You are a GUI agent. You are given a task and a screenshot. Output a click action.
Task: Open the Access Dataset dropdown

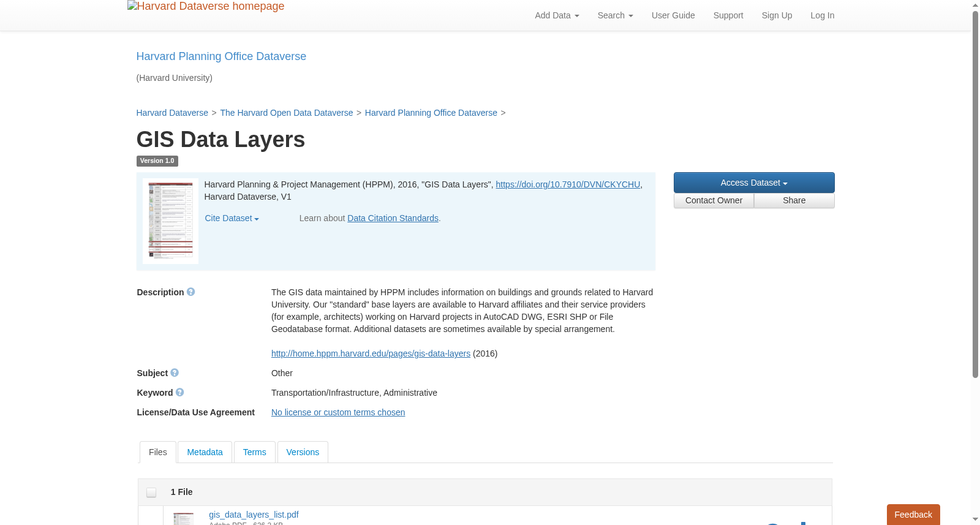754,183
